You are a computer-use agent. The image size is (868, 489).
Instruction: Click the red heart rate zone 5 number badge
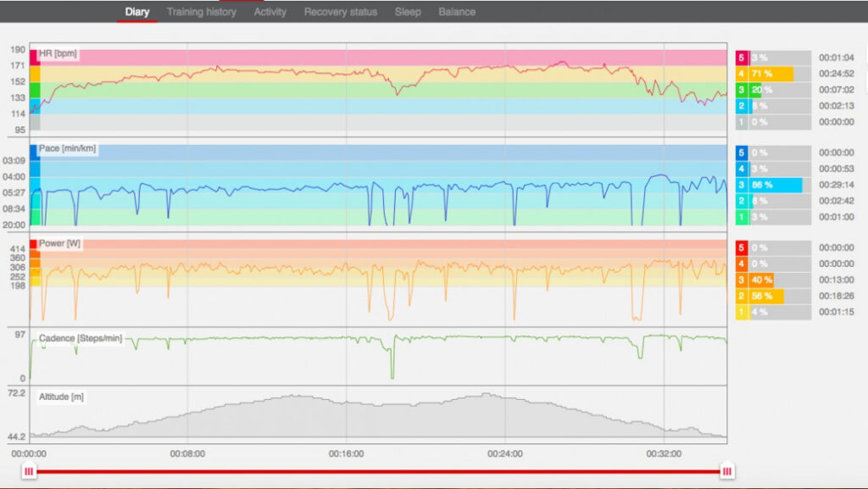pyautogui.click(x=741, y=58)
